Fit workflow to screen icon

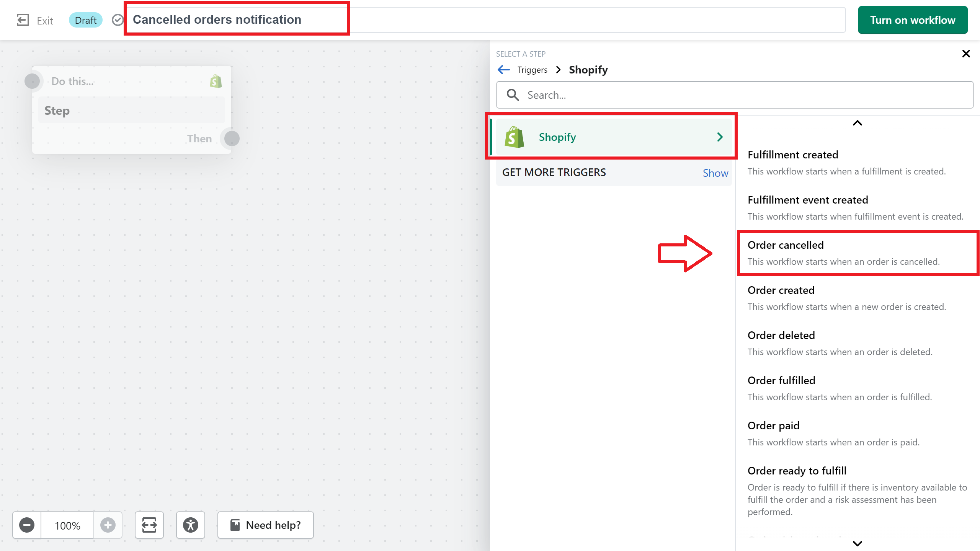click(x=149, y=525)
